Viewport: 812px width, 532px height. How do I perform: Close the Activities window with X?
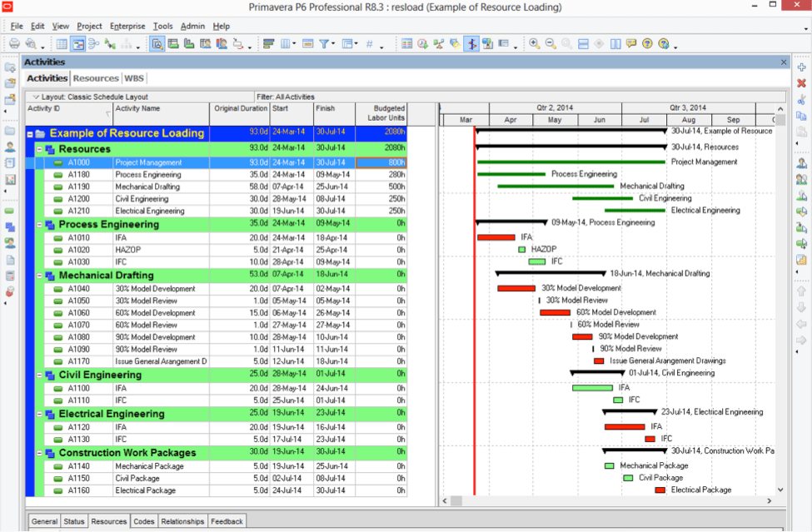point(784,62)
